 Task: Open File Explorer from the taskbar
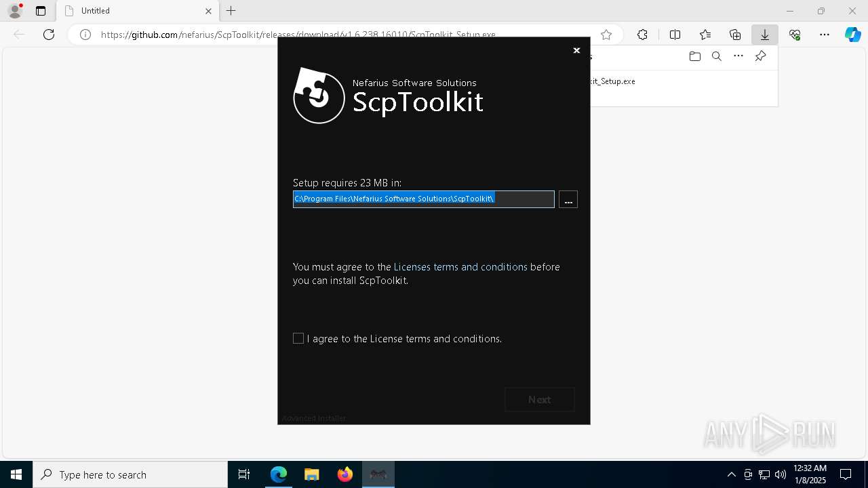(x=312, y=474)
